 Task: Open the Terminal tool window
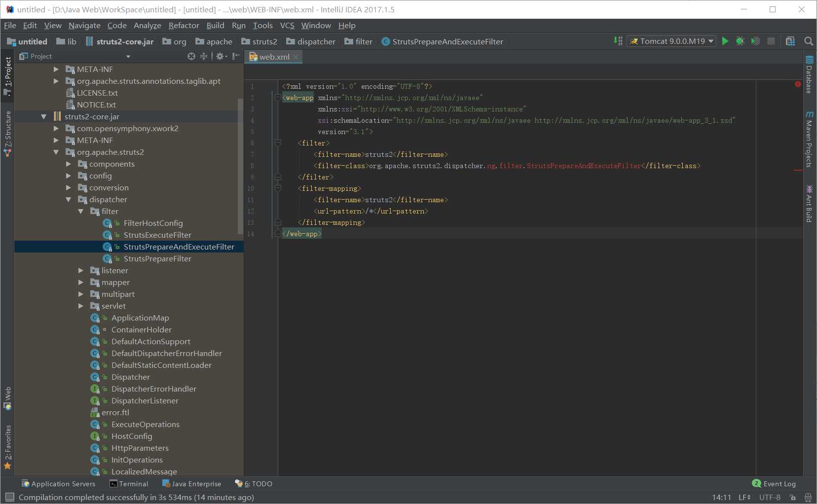[x=129, y=484]
